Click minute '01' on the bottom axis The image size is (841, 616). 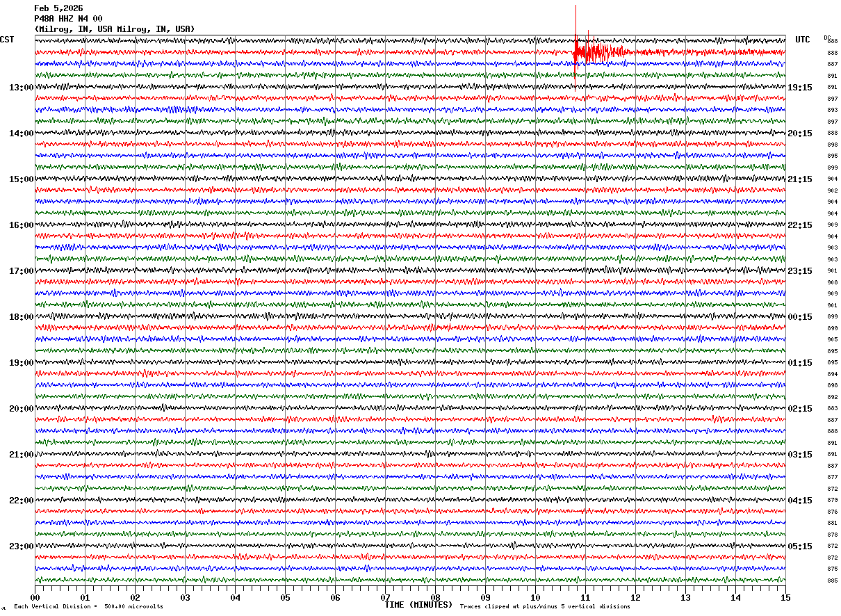coord(85,597)
